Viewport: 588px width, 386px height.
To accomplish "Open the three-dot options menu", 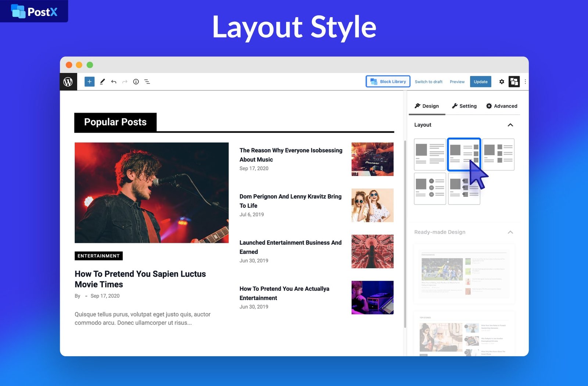I will tap(525, 81).
